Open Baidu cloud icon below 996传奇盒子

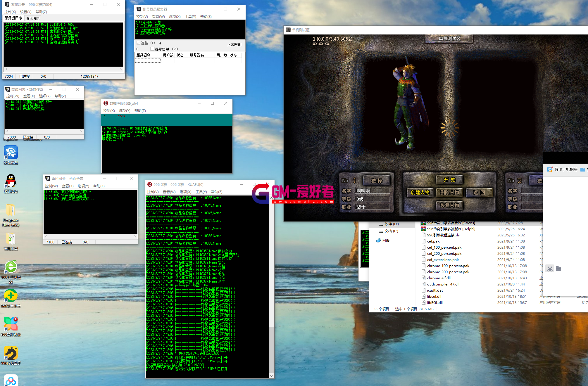(11, 380)
